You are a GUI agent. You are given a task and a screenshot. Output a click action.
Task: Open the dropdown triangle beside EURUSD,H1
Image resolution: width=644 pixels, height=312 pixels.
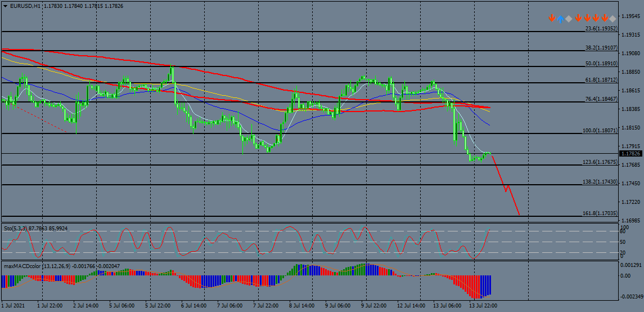(x=5, y=6)
